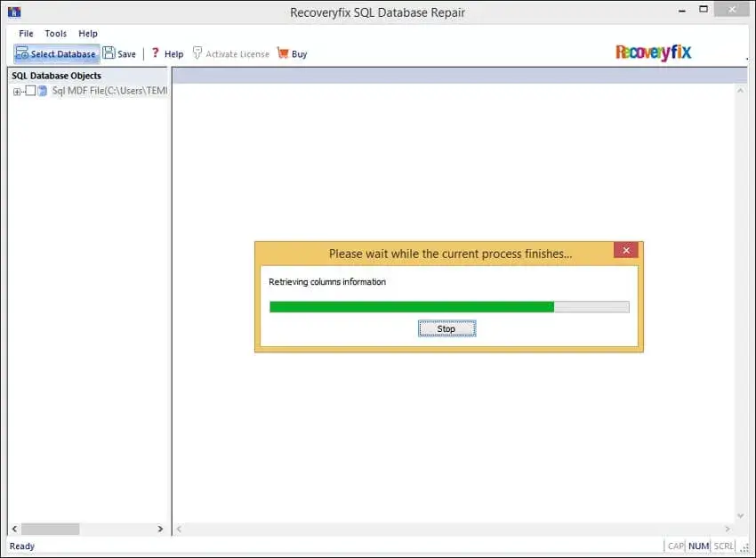
Task: Click left arrow of main horizontal scrollbar
Action: pyautogui.click(x=179, y=529)
